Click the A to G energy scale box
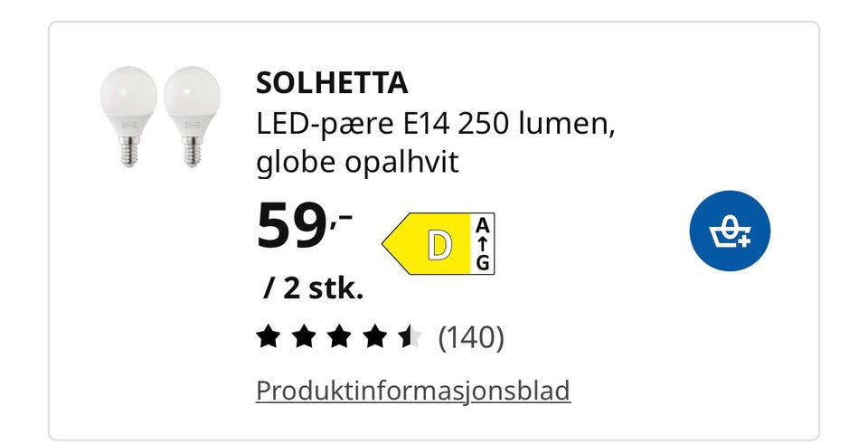Image resolution: width=868 pixels, height=443 pixels. click(484, 244)
